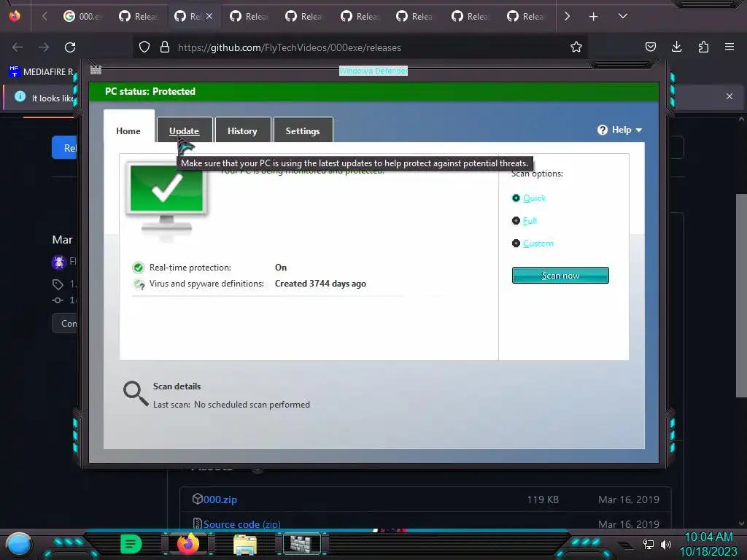
Task: Open the green notes taskbar app
Action: [131, 544]
